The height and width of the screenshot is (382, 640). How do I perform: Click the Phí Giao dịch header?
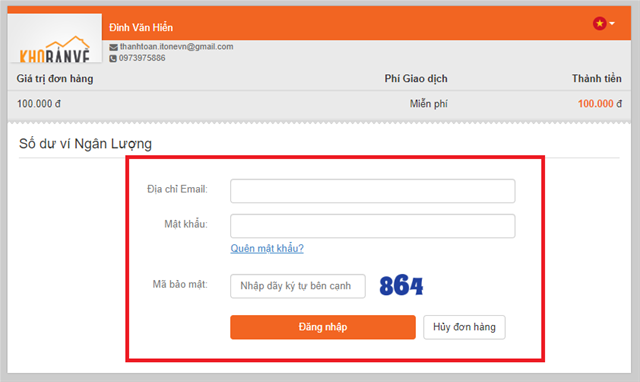coord(416,78)
